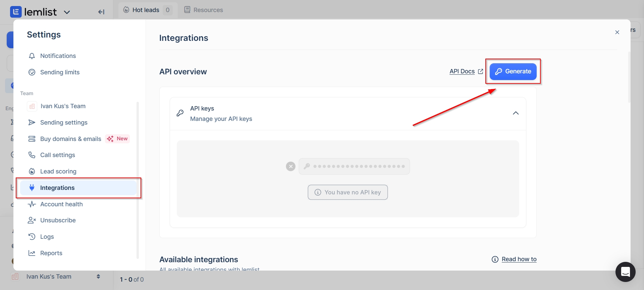Click the Manage your API keys text

click(221, 119)
